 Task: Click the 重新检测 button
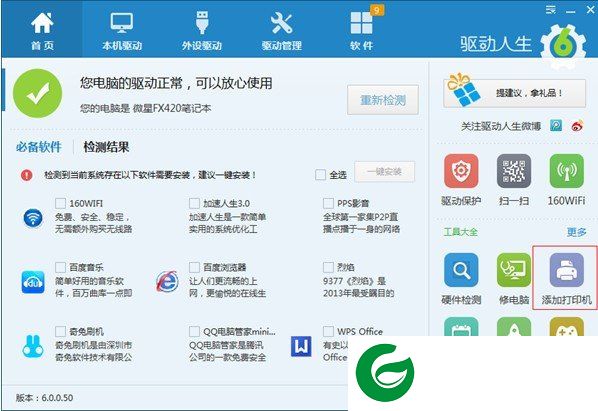coord(383,100)
